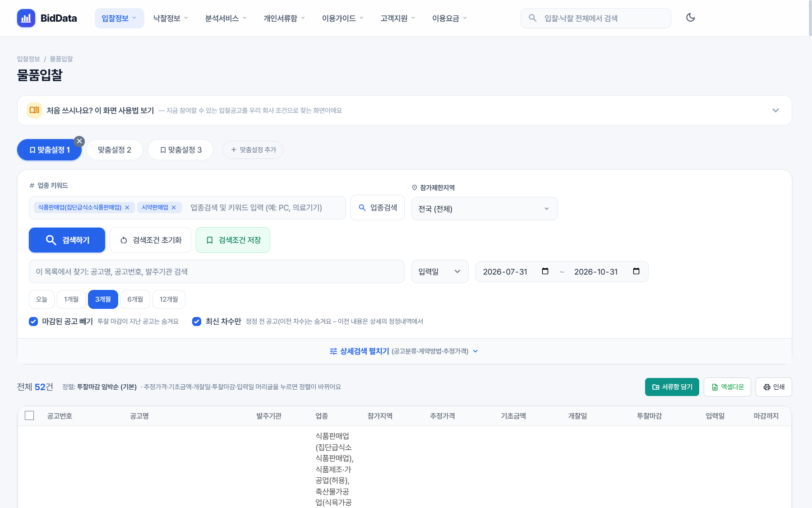The height and width of the screenshot is (508, 812).
Task: Switch to 맞춤설정 3 tab
Action: (180, 150)
